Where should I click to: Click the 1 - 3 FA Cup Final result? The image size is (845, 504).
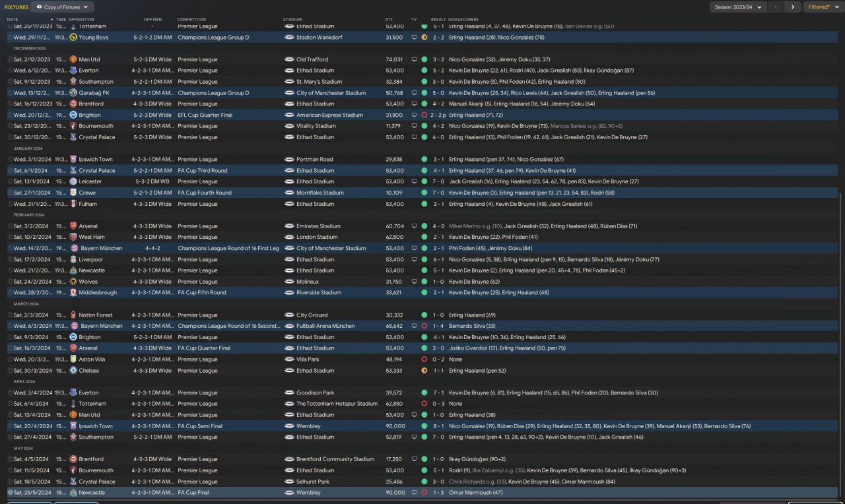pos(438,492)
